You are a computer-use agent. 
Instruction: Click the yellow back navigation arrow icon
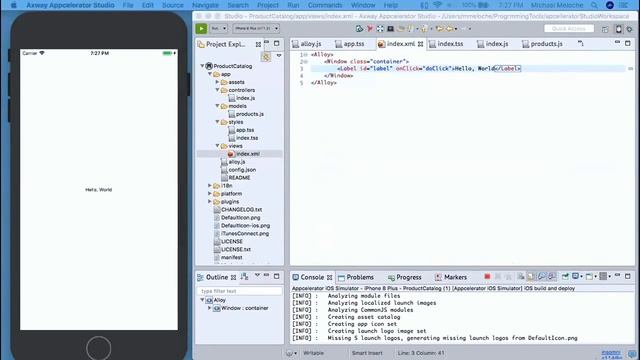point(440,29)
